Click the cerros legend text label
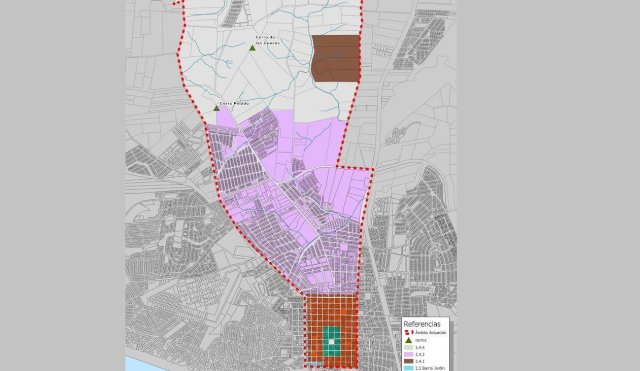Viewport: 640px width, 371px height. [421, 340]
